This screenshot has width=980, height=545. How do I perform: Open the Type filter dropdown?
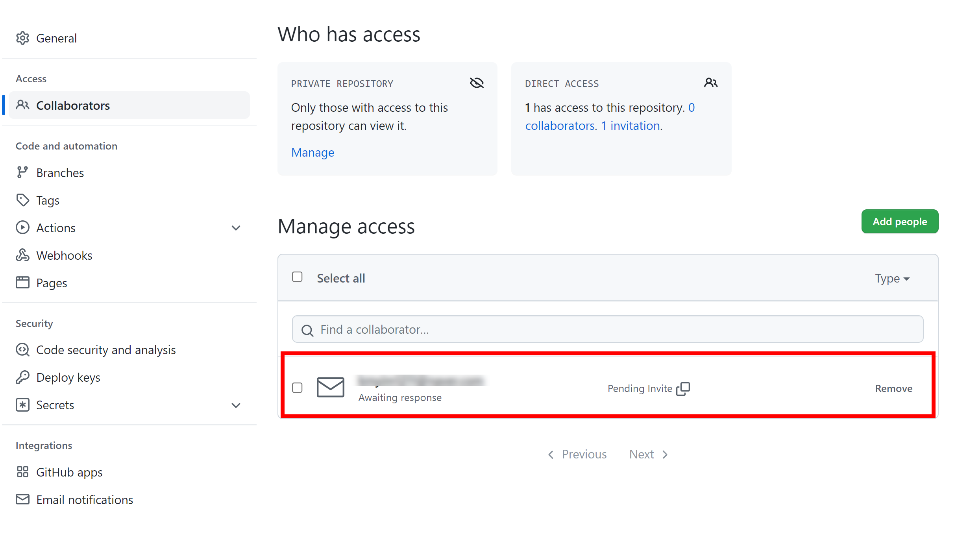pyautogui.click(x=892, y=278)
